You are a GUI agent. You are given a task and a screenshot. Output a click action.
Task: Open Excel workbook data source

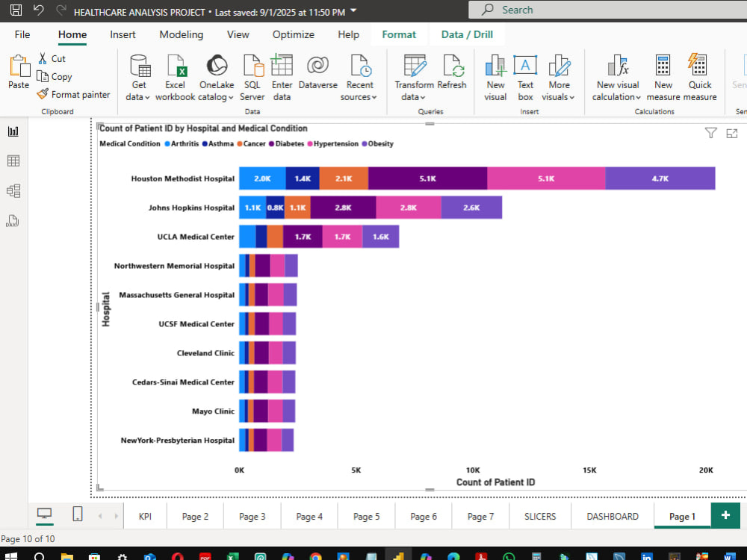[175, 78]
